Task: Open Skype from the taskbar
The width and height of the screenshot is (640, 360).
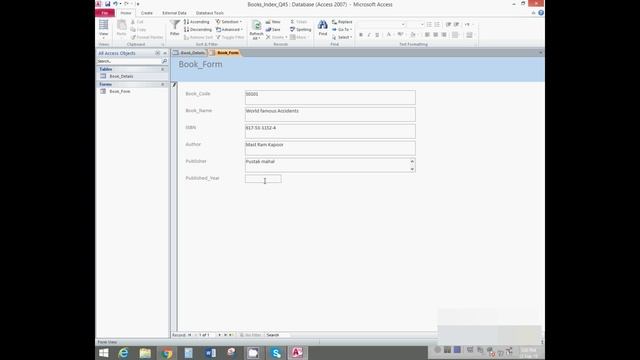Action: pos(276,353)
